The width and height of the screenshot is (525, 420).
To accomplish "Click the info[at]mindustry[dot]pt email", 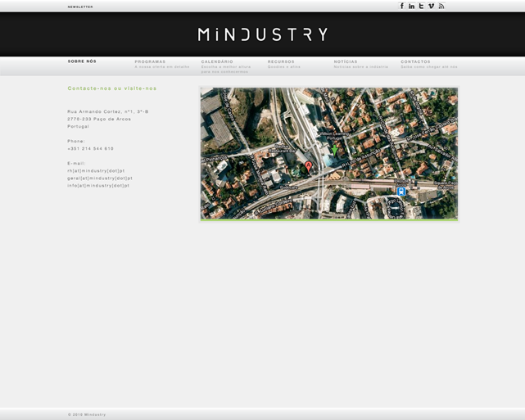I will 98,185.
